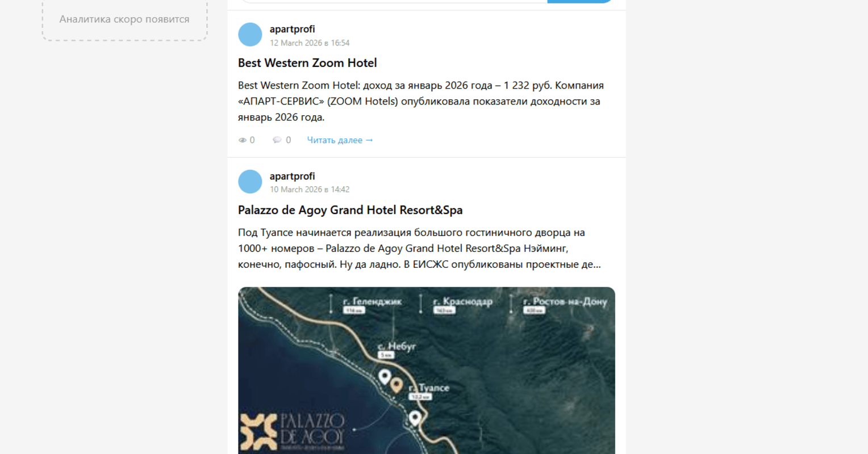Image resolution: width=868 pixels, height=454 pixels.
Task: Click the white map pin below г. Туапсе label
Action: (415, 418)
